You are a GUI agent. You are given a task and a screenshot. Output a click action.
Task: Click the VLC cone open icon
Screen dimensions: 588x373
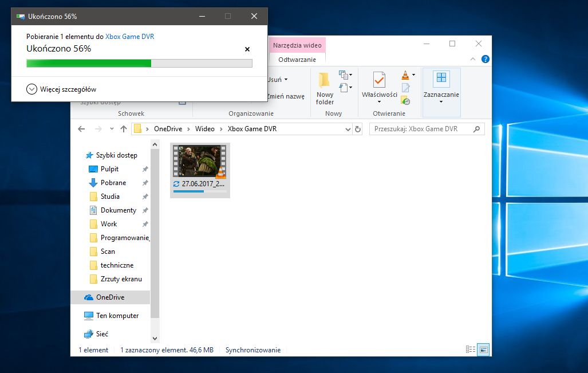[x=406, y=74]
